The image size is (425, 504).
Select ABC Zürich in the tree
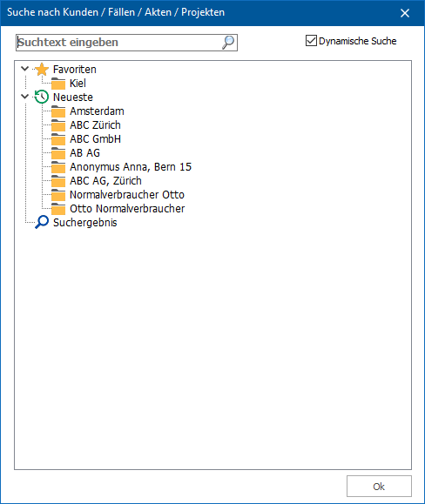95,125
